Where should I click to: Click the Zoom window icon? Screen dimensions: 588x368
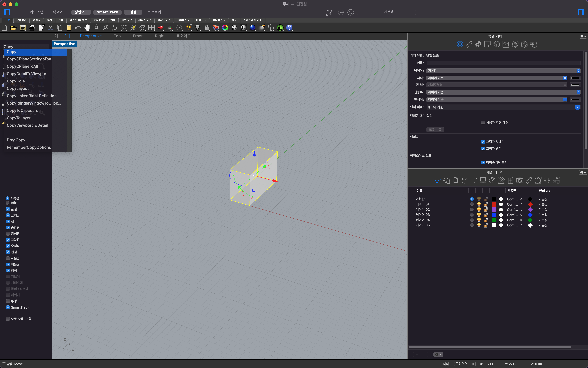[x=115, y=28]
